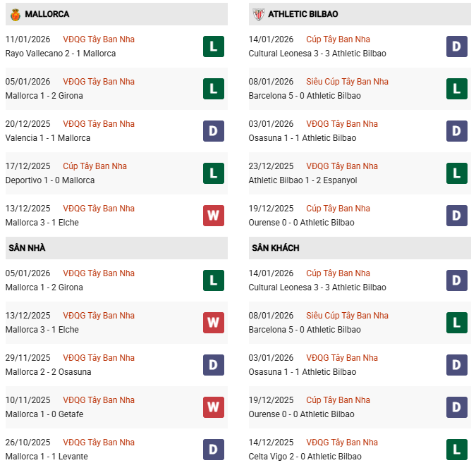Click the L badge for Athletic Bilbao-Espanyol match
This screenshot has width=476, height=470.
[x=457, y=173]
